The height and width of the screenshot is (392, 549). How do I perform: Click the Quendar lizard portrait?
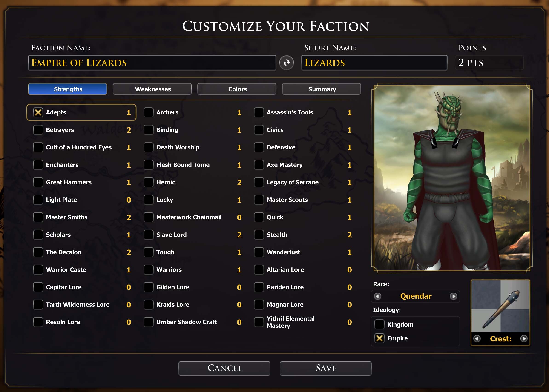452,178
